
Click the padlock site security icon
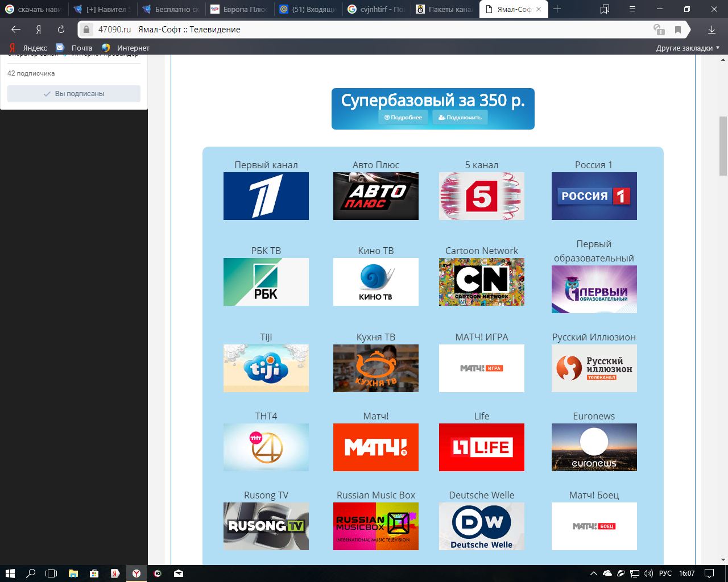[x=86, y=30]
